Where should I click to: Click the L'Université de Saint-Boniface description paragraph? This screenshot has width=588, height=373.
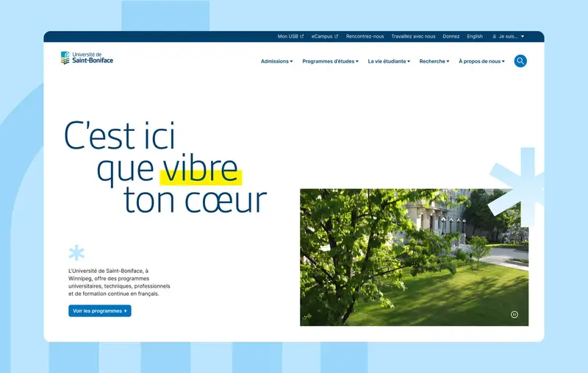[x=119, y=283]
